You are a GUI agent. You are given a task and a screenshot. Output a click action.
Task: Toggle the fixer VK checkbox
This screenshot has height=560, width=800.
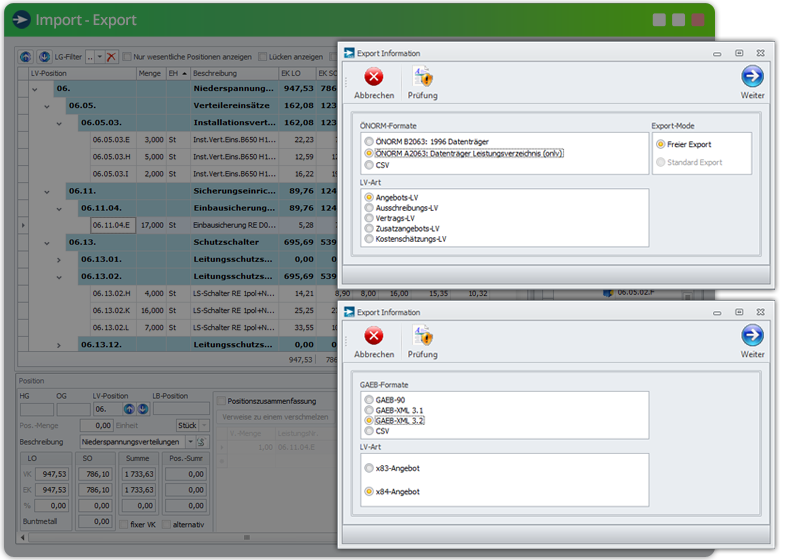123,524
